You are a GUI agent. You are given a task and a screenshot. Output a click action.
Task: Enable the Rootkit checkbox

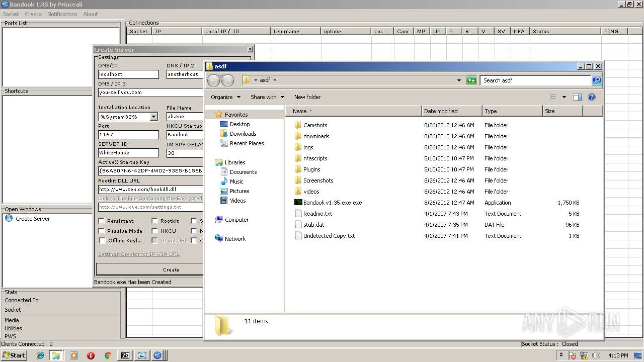click(155, 221)
